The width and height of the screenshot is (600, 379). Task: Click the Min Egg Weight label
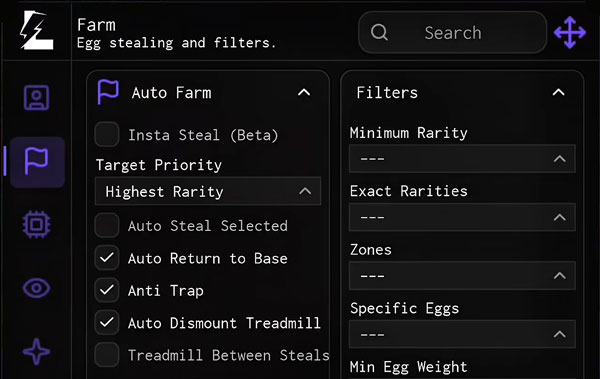coord(408,367)
